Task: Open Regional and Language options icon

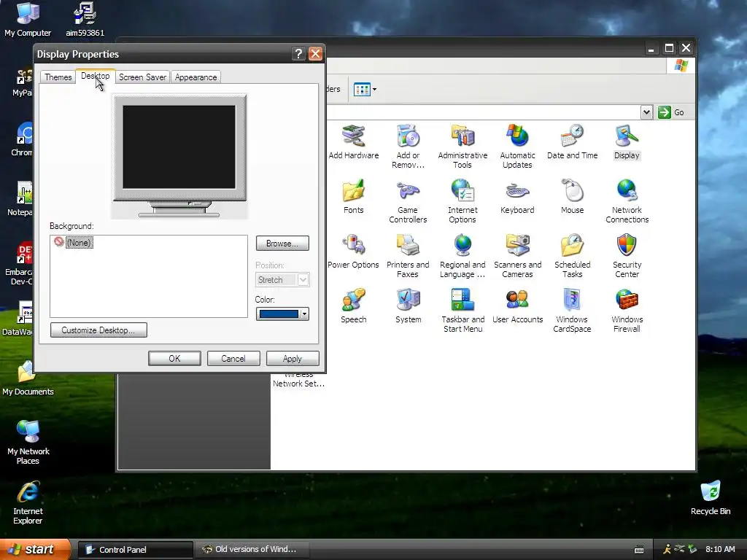Action: (x=462, y=256)
